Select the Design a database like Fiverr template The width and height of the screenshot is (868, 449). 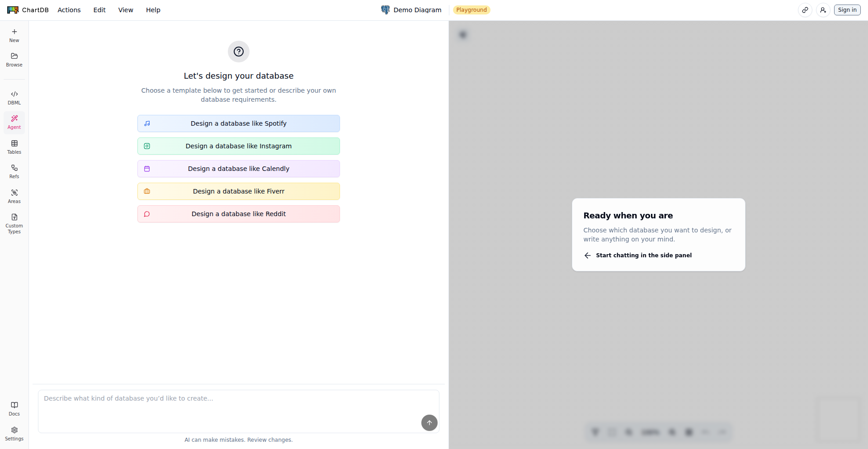(239, 191)
